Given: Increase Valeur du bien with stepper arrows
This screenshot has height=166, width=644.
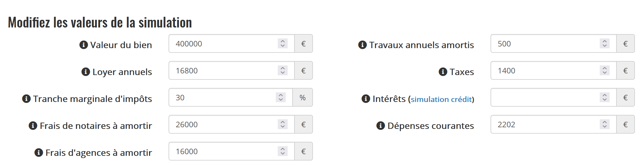Looking at the screenshot, I should [282, 41].
